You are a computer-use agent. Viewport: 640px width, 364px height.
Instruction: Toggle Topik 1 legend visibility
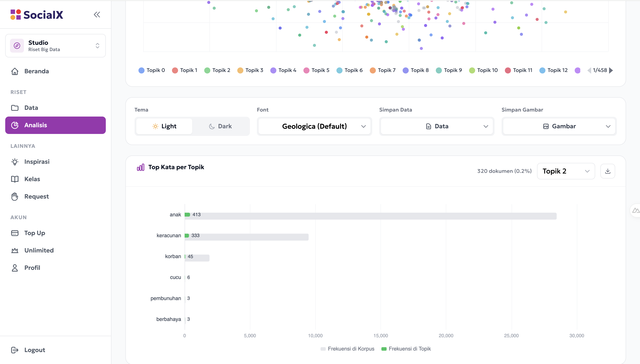point(185,70)
